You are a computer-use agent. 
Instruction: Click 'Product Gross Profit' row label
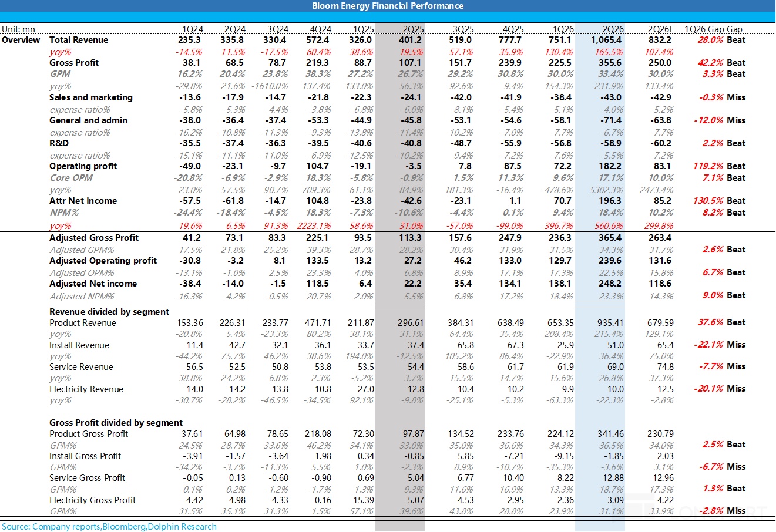(89, 434)
